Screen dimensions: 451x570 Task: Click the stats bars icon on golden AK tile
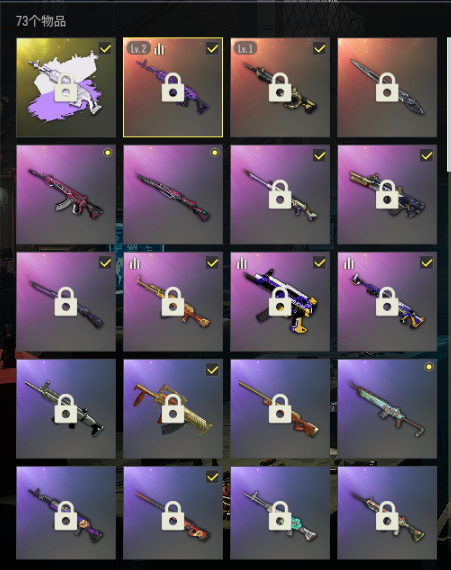click(135, 263)
